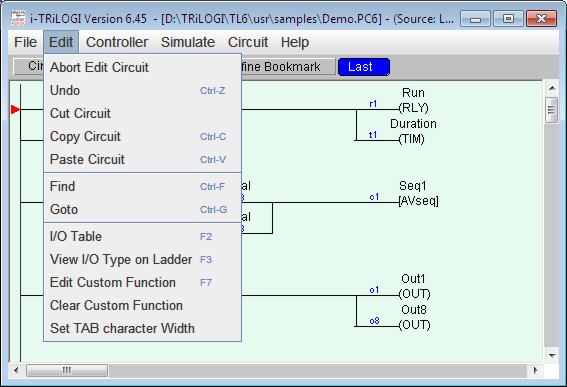Click the horizontal scrollbar right arrow
Viewport: 567px width, 387px height.
[x=536, y=370]
